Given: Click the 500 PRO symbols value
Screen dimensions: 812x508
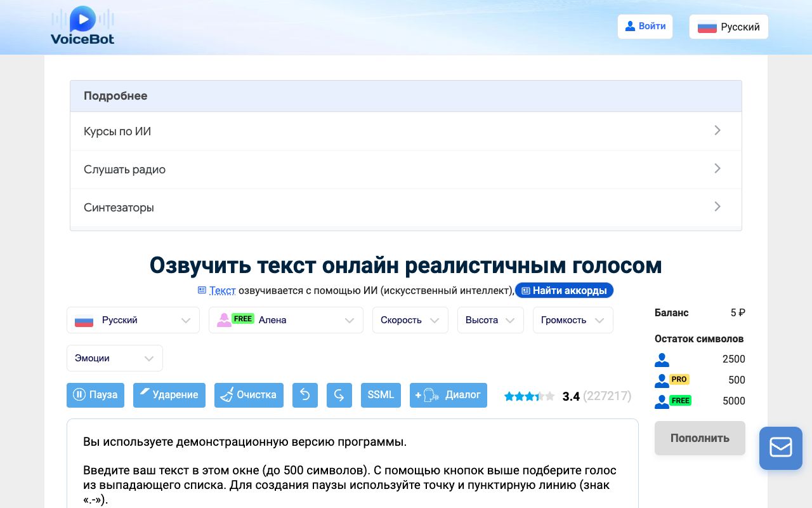Looking at the screenshot, I should click(737, 380).
